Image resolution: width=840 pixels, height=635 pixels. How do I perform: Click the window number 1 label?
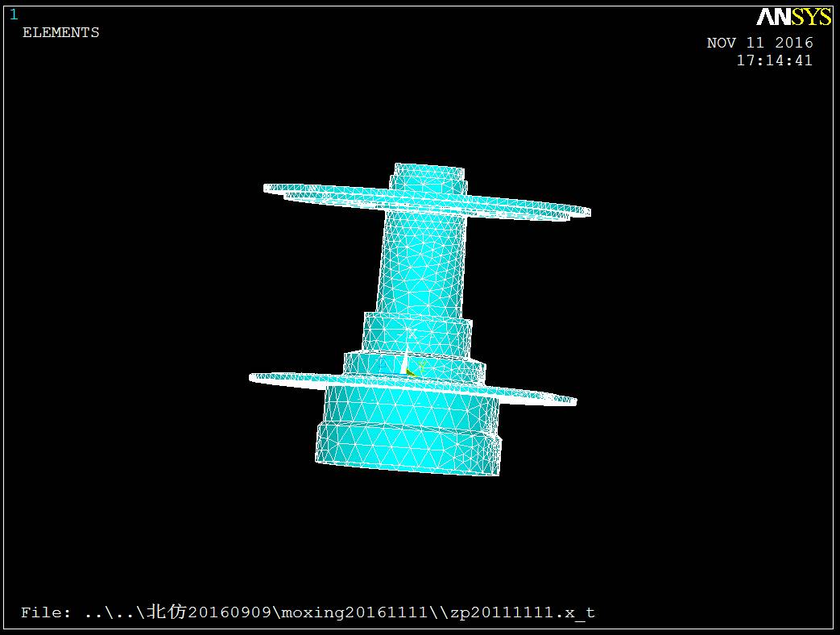point(14,15)
